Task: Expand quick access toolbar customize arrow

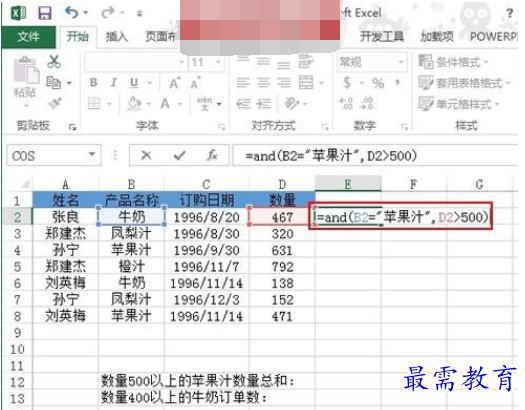Action: click(139, 14)
